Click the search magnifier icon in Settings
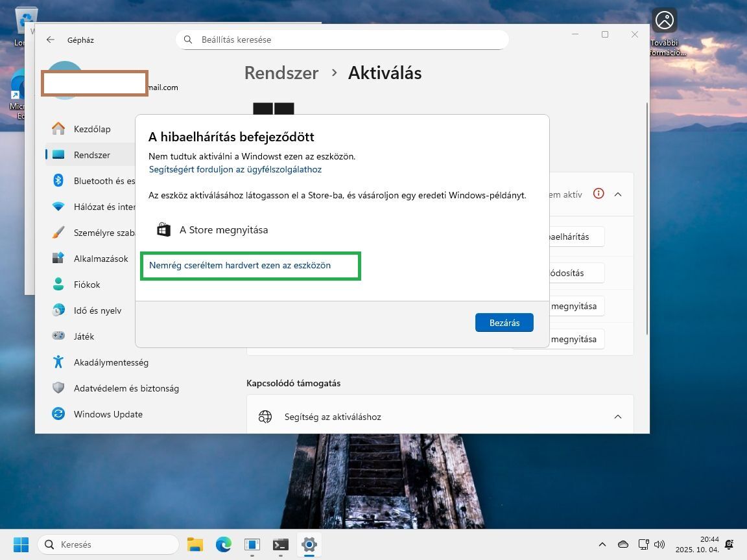This screenshot has width=747, height=560. 188,40
